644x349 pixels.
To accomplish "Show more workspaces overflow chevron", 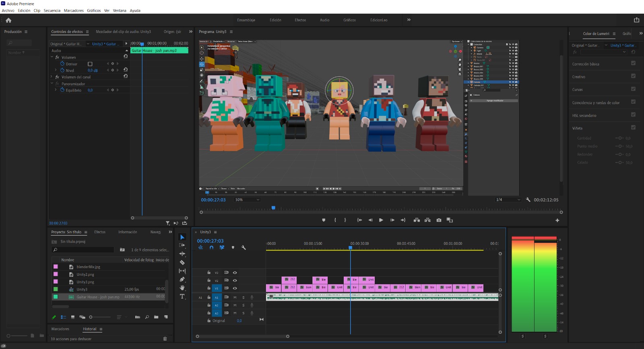I will click(x=409, y=20).
